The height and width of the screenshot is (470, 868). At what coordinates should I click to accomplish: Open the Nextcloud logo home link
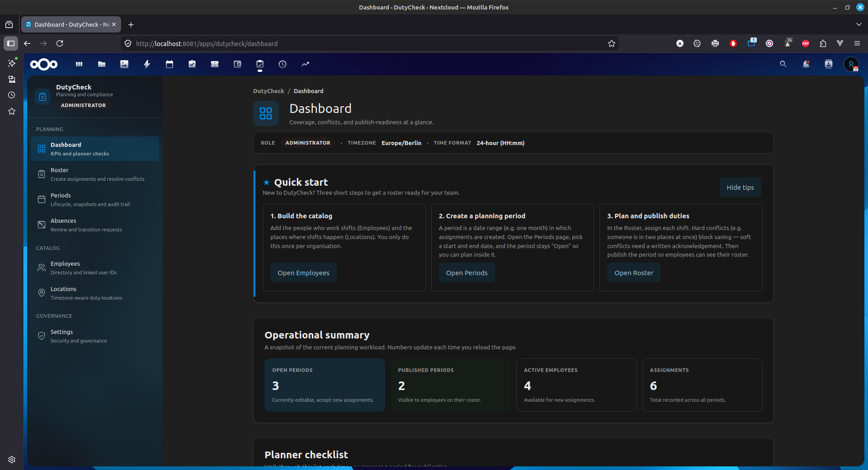pos(44,64)
